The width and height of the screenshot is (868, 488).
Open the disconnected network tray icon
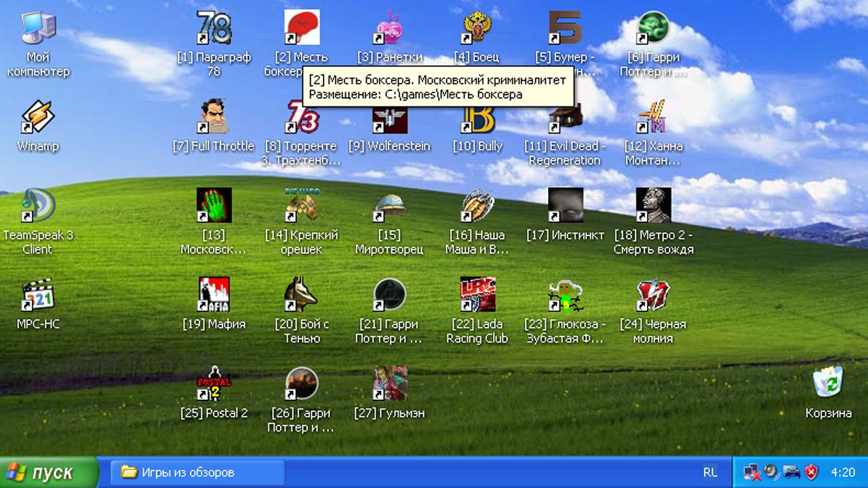tap(751, 472)
